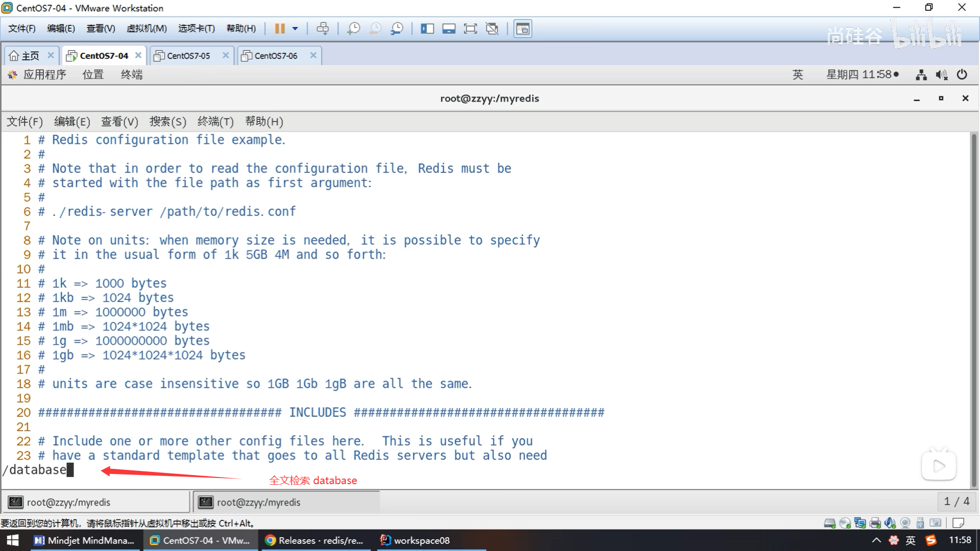Toggle the thumbnail bar view icon
The height and width of the screenshot is (551, 980).
point(449,29)
